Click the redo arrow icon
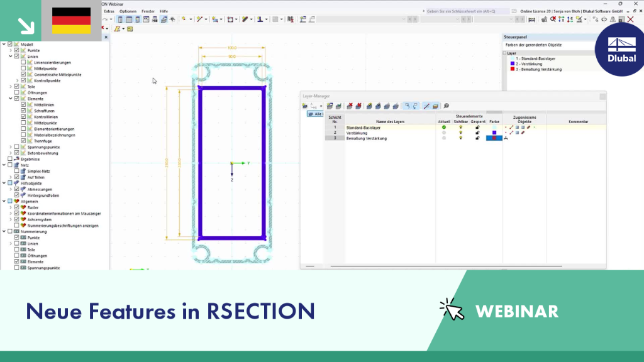 click(105, 19)
